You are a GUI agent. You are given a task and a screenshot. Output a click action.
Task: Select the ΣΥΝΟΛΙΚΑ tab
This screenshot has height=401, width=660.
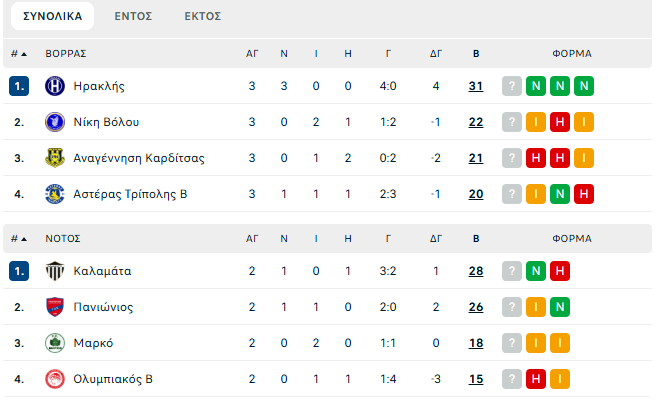[x=52, y=16]
